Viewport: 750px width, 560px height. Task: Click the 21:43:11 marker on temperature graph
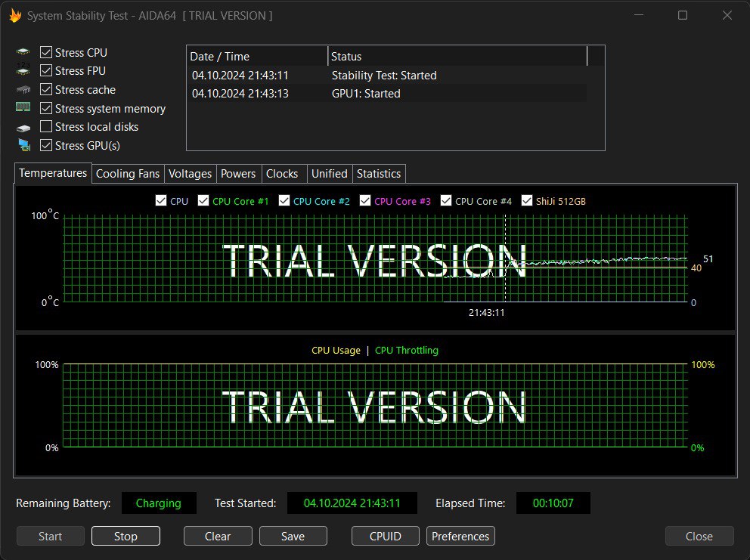[x=486, y=313]
